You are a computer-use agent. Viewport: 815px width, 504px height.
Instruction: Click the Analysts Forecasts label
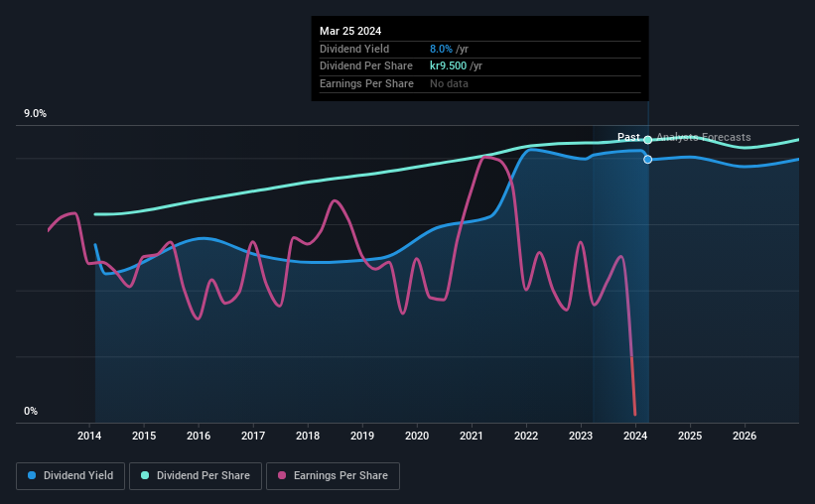pos(703,137)
